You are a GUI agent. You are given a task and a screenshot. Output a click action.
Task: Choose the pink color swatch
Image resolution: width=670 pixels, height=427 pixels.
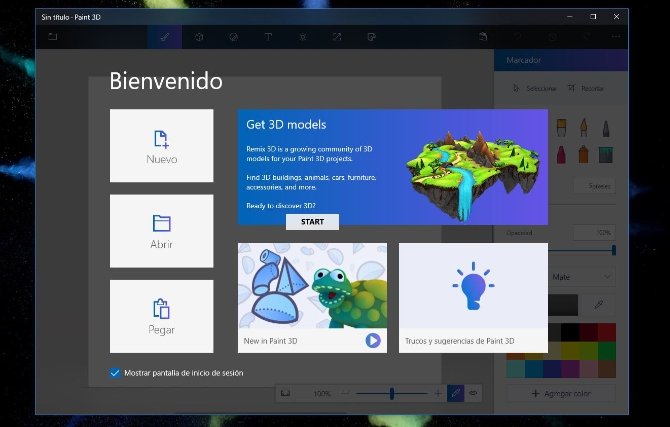tap(588, 369)
